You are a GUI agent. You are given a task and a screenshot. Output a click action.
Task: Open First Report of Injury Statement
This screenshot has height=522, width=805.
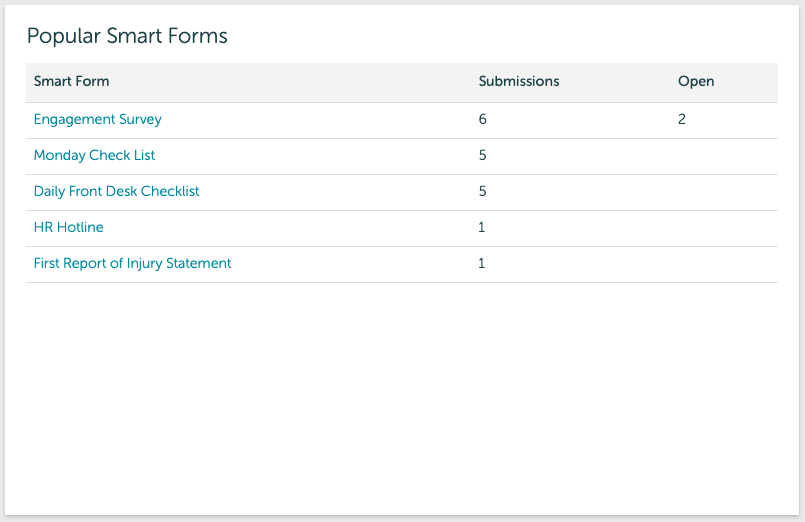[x=132, y=263]
